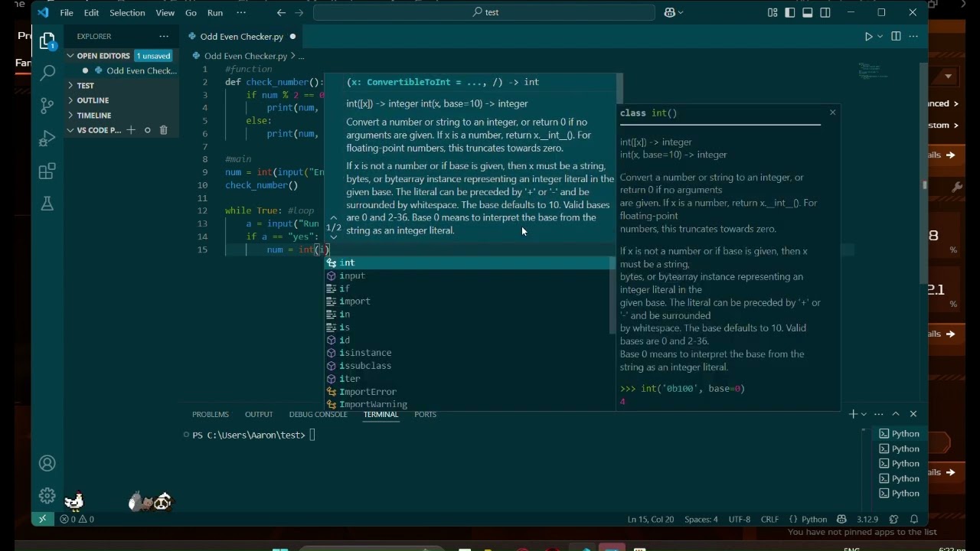The height and width of the screenshot is (551, 980).
Task: Open editor More Actions ellipsis
Action: (x=914, y=36)
